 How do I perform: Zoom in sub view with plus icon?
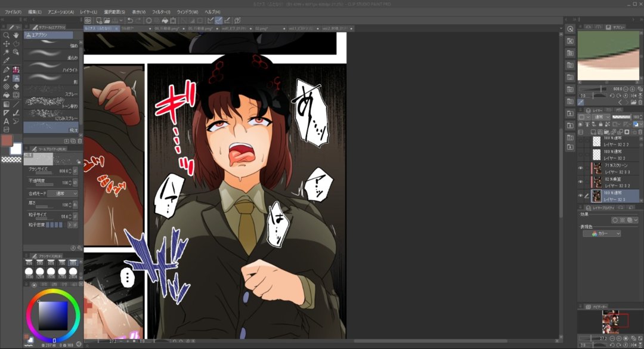(x=632, y=89)
